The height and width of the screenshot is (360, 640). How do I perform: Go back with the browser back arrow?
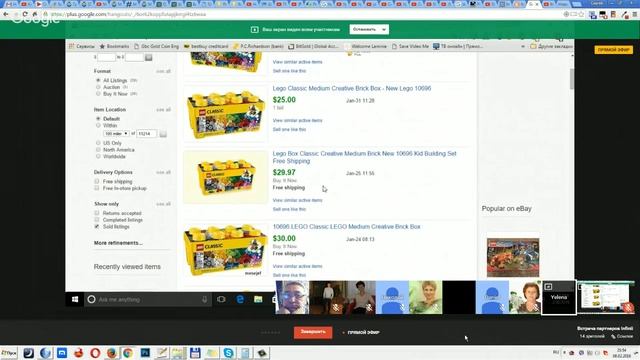tap(5, 14)
